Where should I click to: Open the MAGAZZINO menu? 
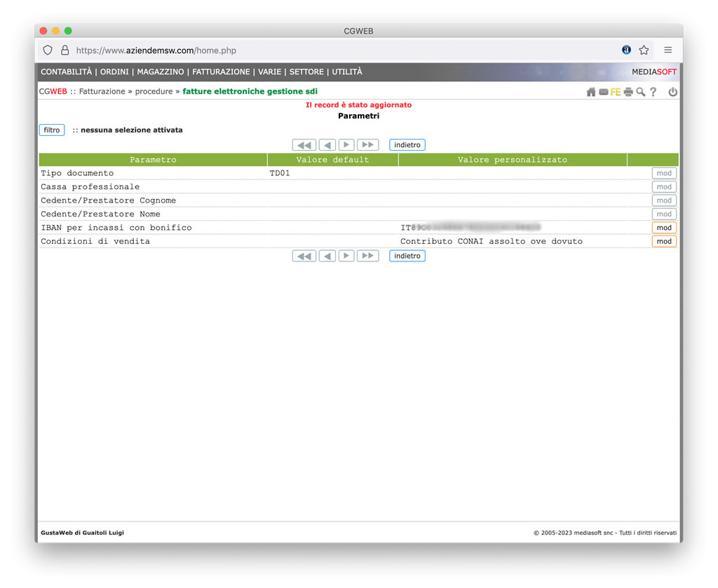click(x=161, y=72)
